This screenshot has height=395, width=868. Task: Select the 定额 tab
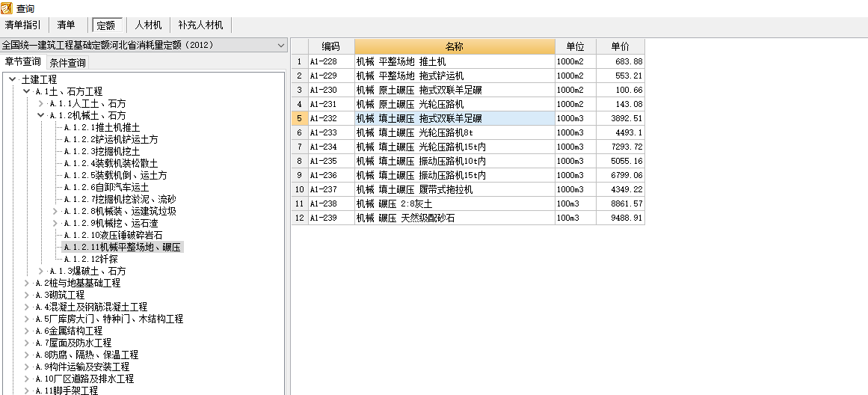click(x=107, y=25)
